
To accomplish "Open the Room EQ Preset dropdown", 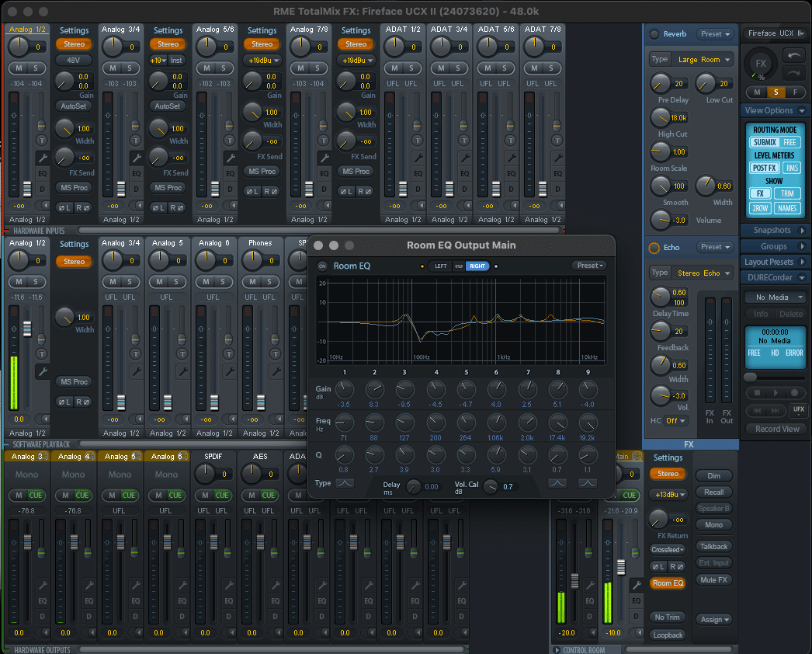I will click(x=589, y=266).
